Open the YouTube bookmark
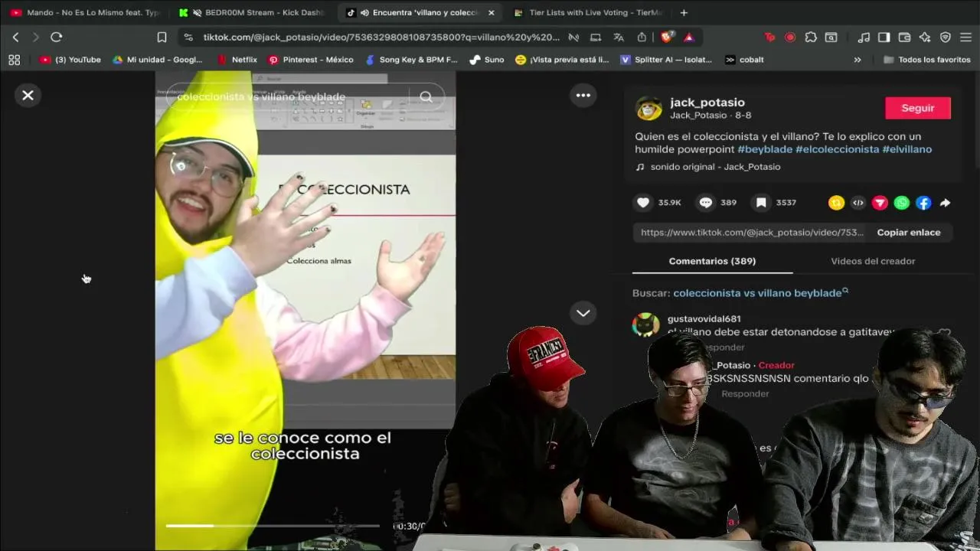The height and width of the screenshot is (551, 980). pos(70,60)
